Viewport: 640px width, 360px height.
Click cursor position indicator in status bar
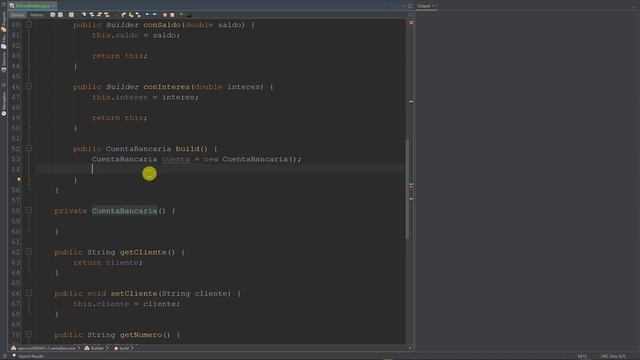[582, 356]
